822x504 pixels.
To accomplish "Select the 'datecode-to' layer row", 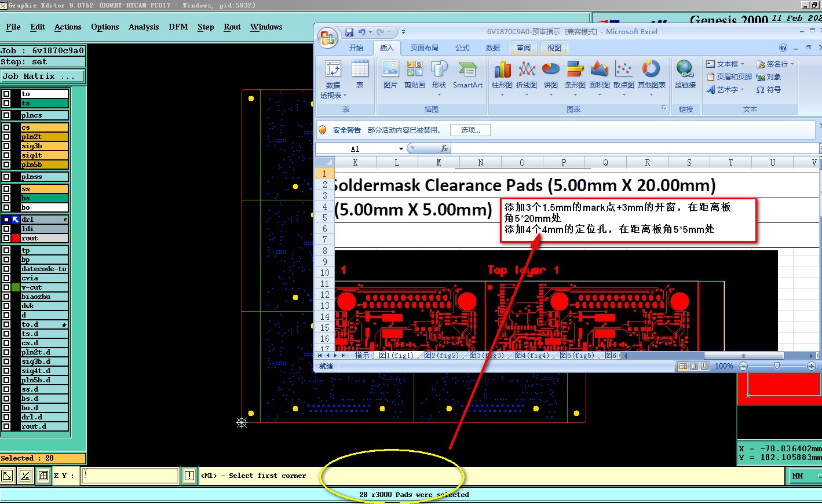I will click(x=44, y=269).
